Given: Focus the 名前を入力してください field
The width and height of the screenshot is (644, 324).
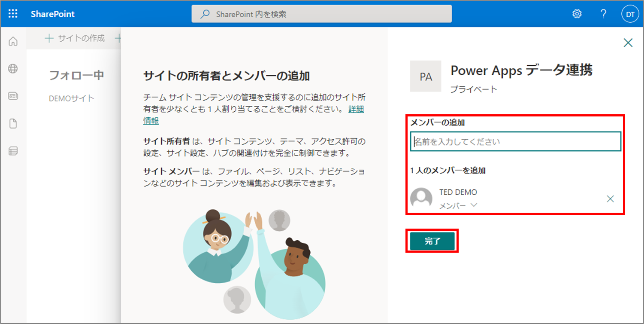Looking at the screenshot, I should coord(516,141).
